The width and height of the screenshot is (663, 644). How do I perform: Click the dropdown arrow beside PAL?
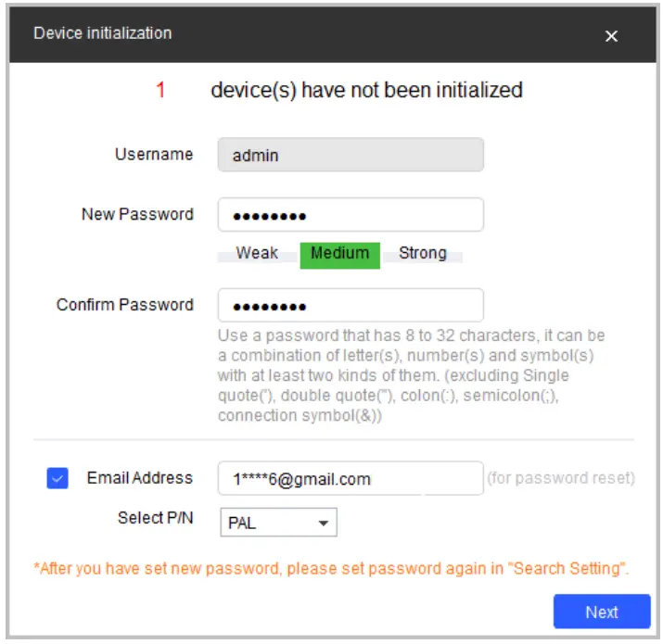pyautogui.click(x=324, y=524)
